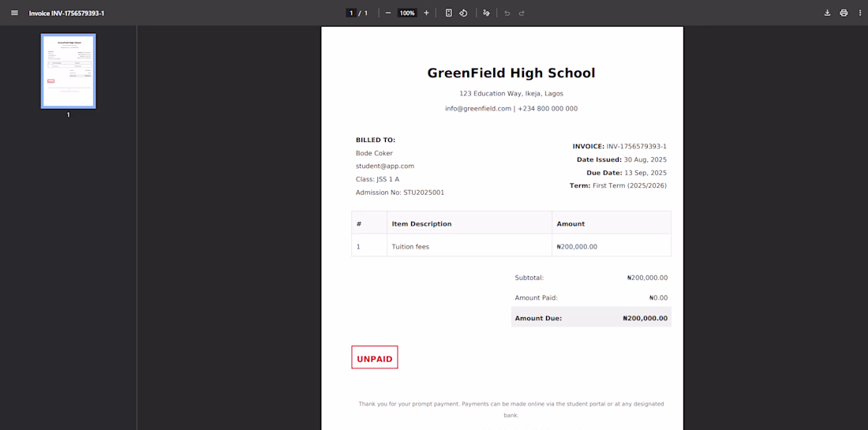The image size is (868, 430).
Task: Click the current page number field
Action: (351, 13)
